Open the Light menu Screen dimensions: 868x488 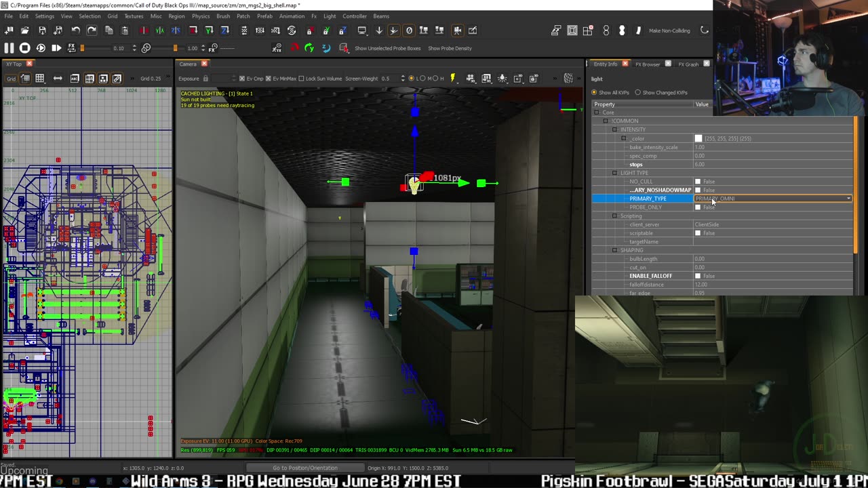click(330, 16)
